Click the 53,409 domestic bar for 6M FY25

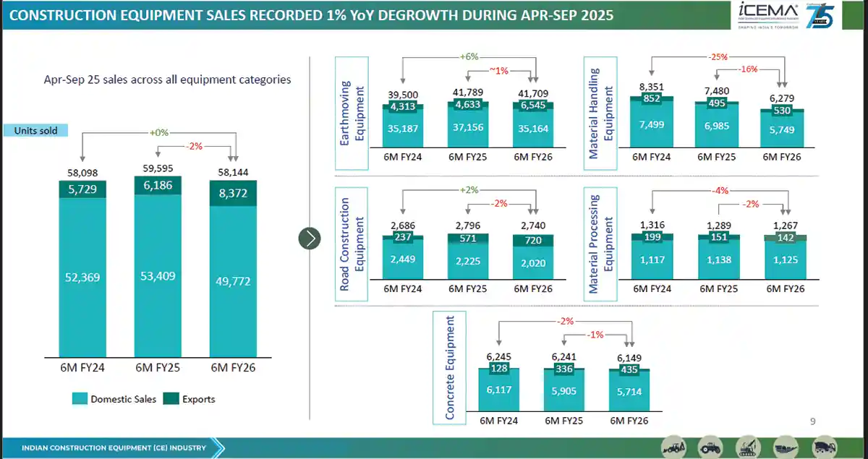158,275
